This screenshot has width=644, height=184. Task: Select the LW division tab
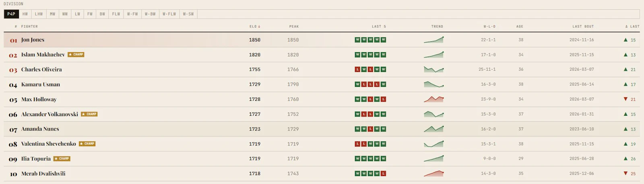click(x=77, y=14)
